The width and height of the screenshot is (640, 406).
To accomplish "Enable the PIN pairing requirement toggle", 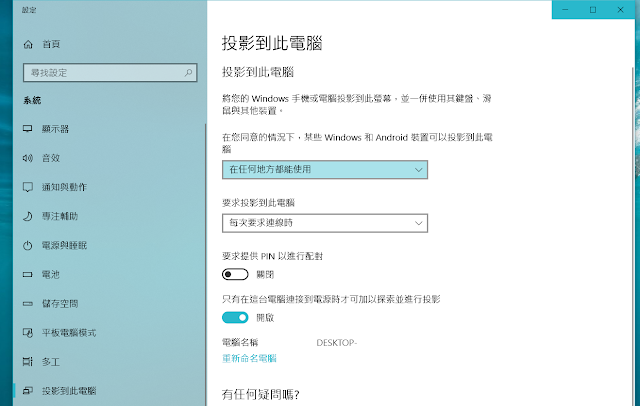I will click(235, 274).
